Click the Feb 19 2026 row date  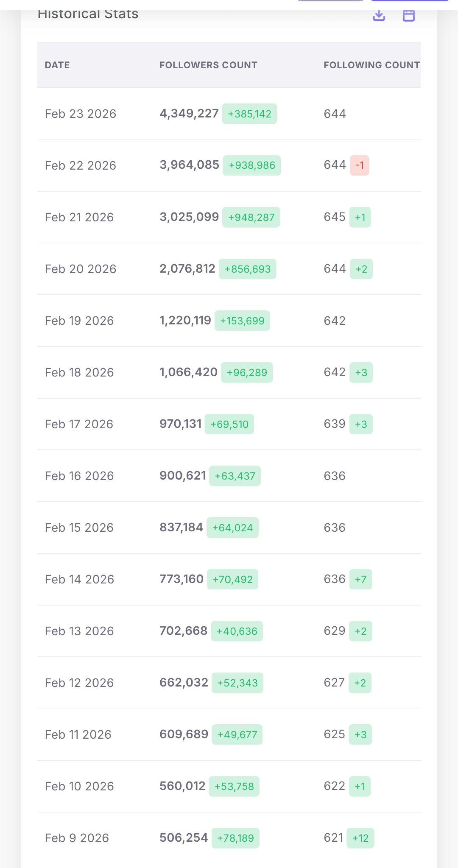tap(79, 321)
